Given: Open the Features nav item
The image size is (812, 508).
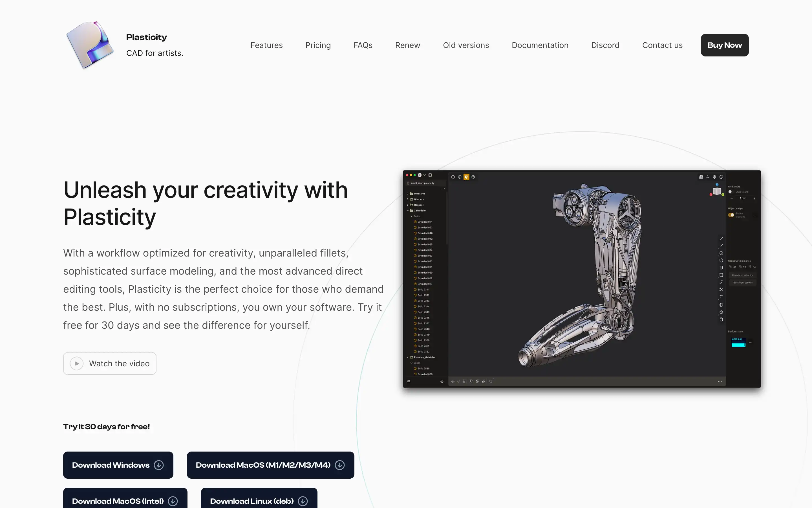Looking at the screenshot, I should [266, 45].
